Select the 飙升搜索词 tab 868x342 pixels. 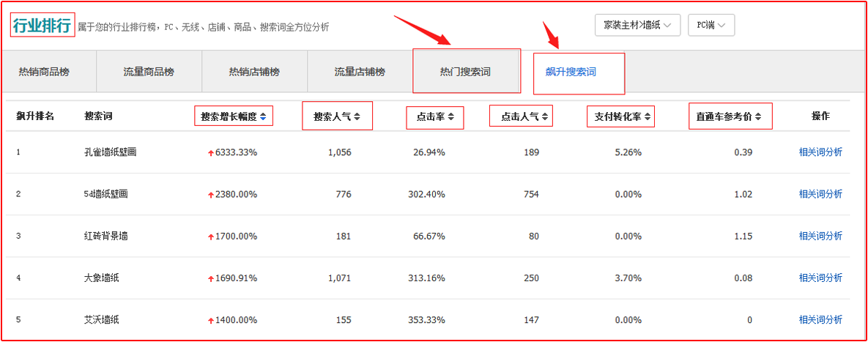click(571, 72)
